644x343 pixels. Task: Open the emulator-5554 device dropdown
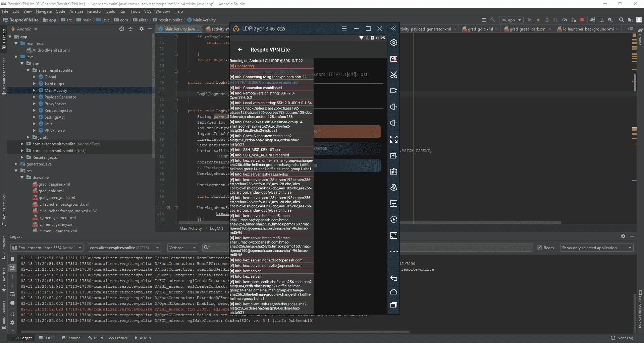click(47, 248)
